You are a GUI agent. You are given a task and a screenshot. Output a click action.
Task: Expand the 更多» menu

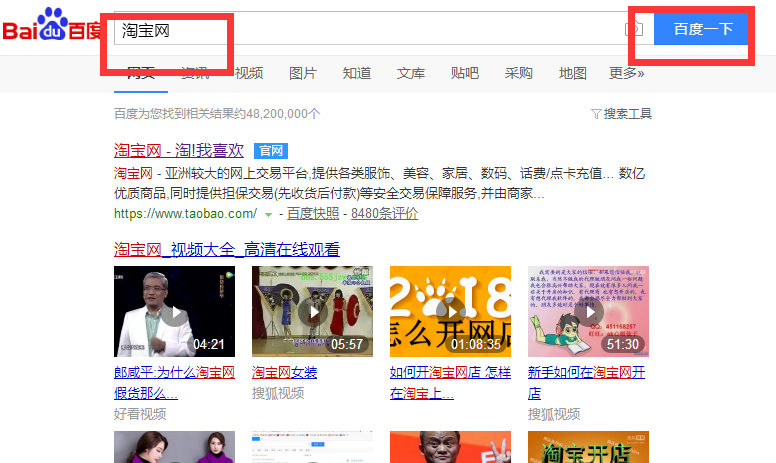[x=627, y=73]
